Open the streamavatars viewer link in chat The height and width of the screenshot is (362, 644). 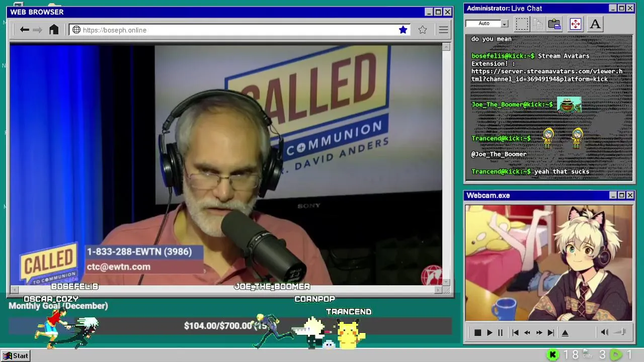[547, 75]
